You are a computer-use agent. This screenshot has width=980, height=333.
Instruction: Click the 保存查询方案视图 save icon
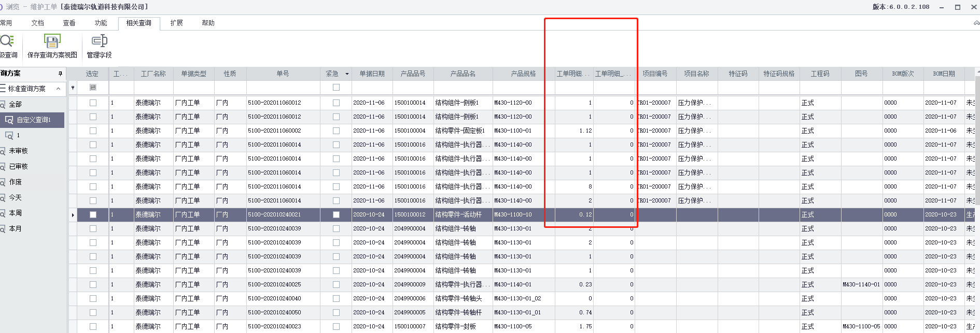pyautogui.click(x=52, y=40)
